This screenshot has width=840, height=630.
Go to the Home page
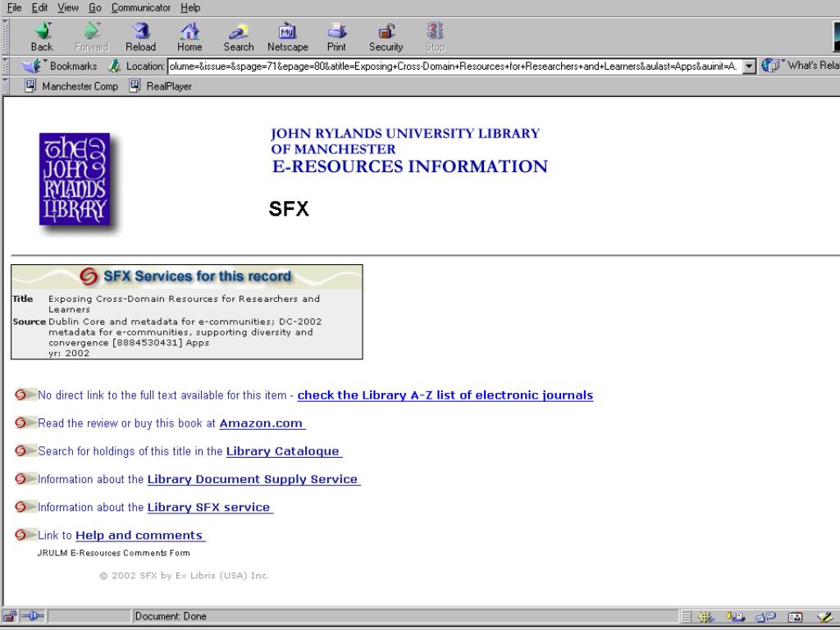coord(189,36)
